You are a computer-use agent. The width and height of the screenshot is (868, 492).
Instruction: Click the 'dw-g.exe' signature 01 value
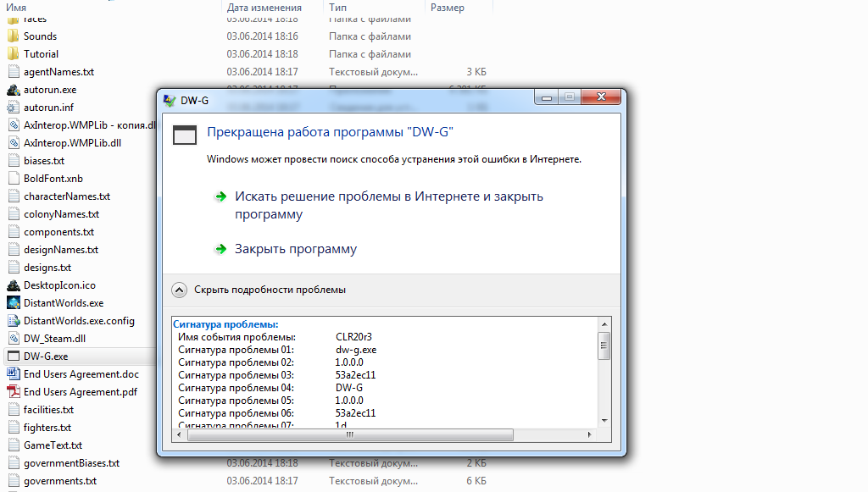coord(356,350)
